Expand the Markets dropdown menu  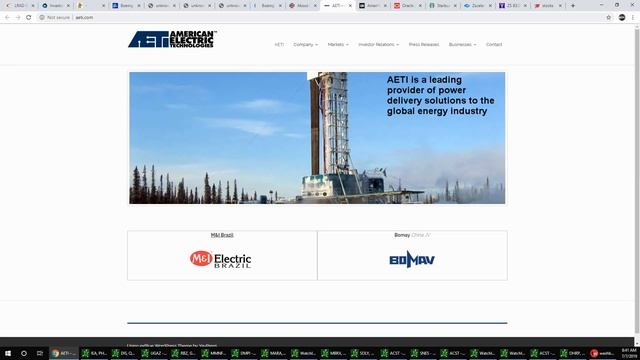338,44
